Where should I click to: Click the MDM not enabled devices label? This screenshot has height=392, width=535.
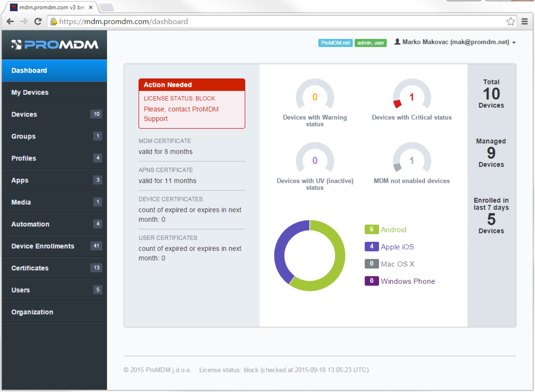pyautogui.click(x=412, y=181)
